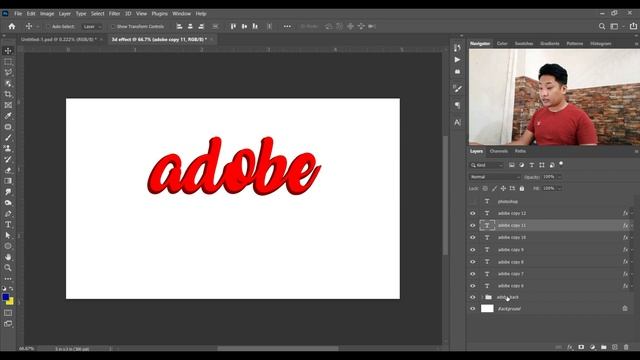Open the Kind filter dropdown

(487, 165)
